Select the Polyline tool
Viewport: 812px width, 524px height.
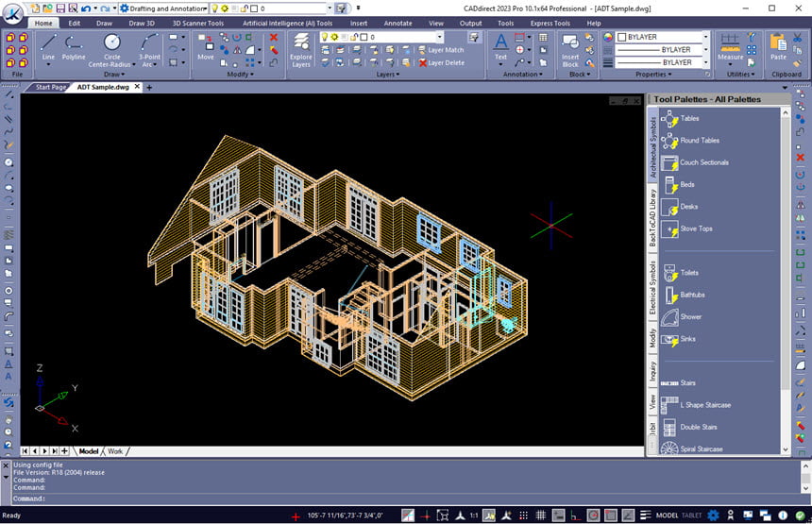click(74, 47)
